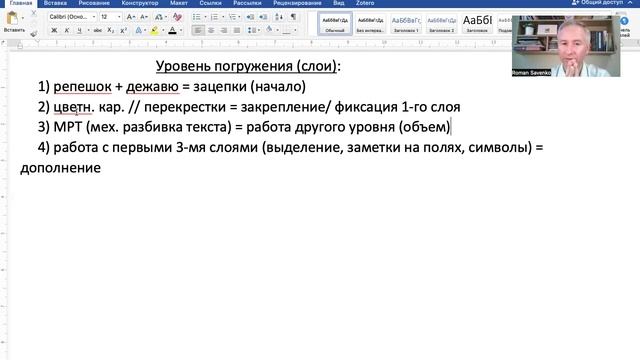Click the Shading paint bucket icon
Screen dimensions: 640x360
click(269, 29)
